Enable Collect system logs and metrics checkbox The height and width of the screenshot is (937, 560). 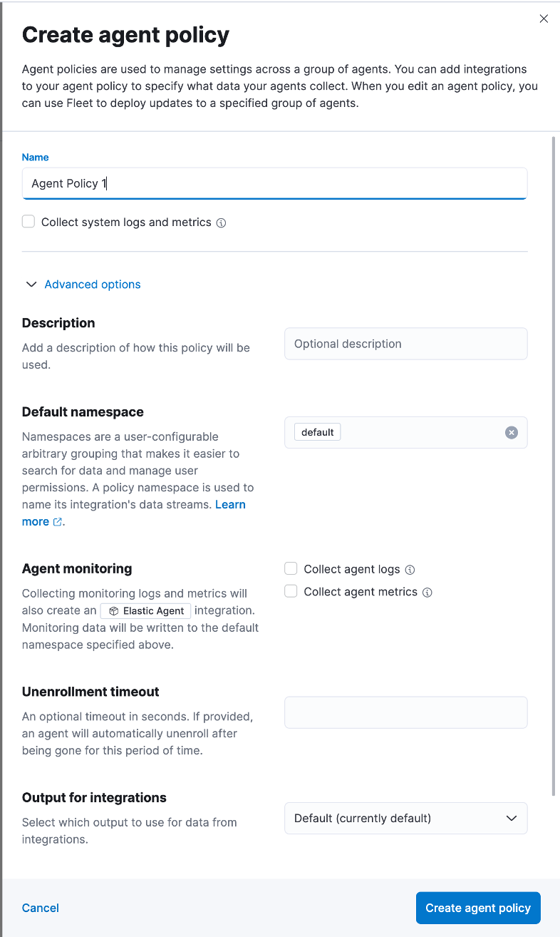28,222
